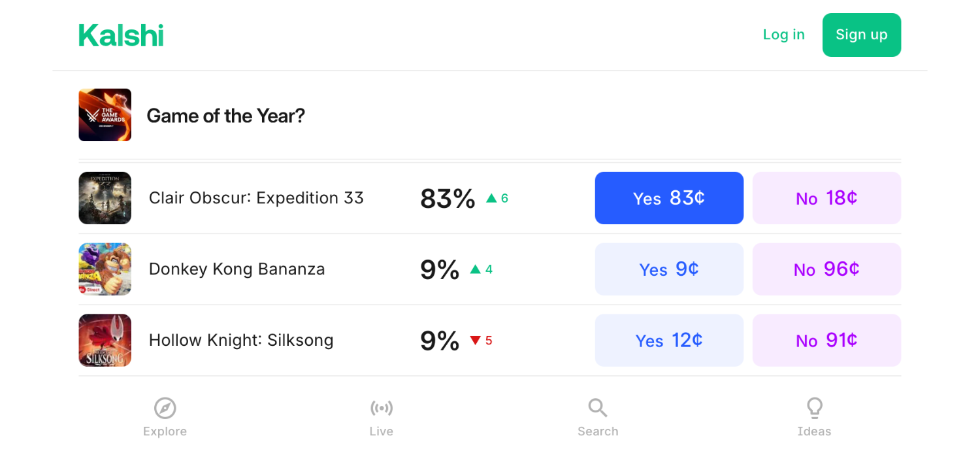The width and height of the screenshot is (980, 453).
Task: Choose No 96¢ for Donkey Kong Bananza
Action: [x=827, y=269]
